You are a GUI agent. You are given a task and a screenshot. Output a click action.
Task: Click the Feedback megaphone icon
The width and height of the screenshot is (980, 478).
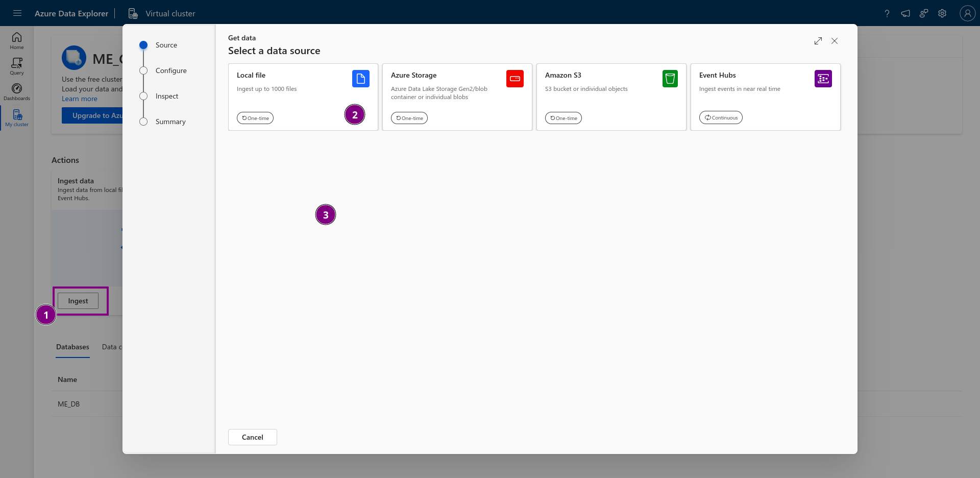click(x=905, y=14)
